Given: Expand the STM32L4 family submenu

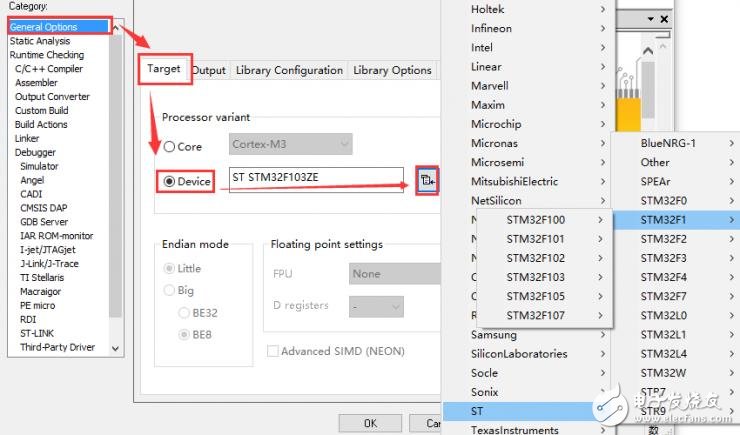Looking at the screenshot, I should pos(676,354).
